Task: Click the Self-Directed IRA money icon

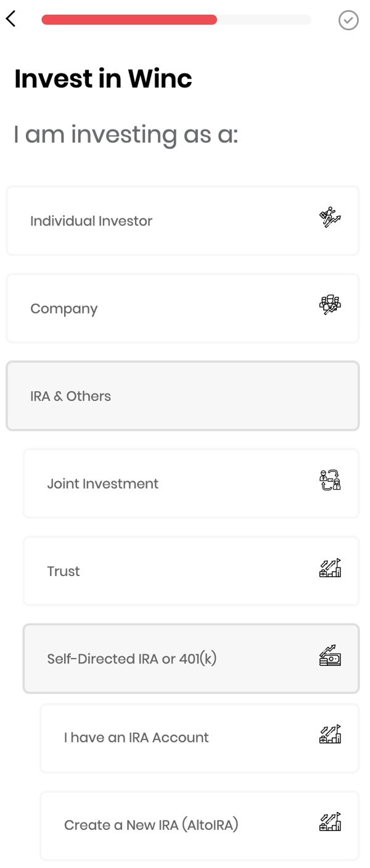Action: tap(330, 655)
